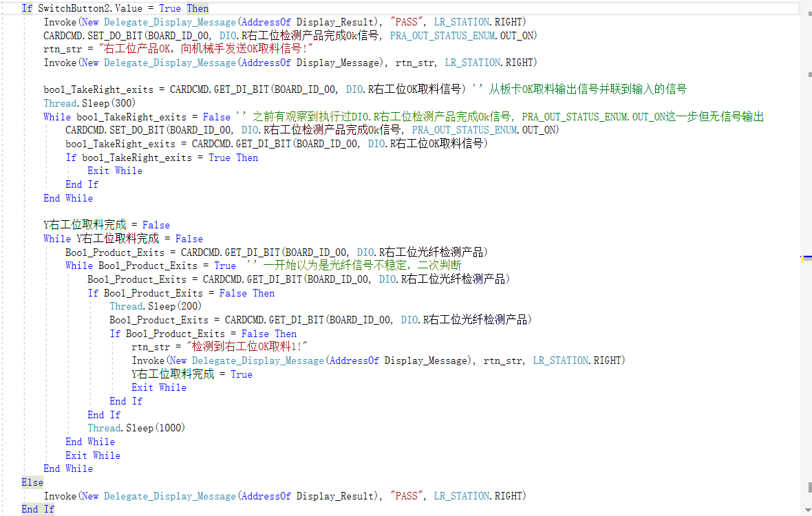Click the comment '一开始以为是光纤信号不稳定，二次判断'
This screenshot has height=516, width=812.
tap(362, 266)
